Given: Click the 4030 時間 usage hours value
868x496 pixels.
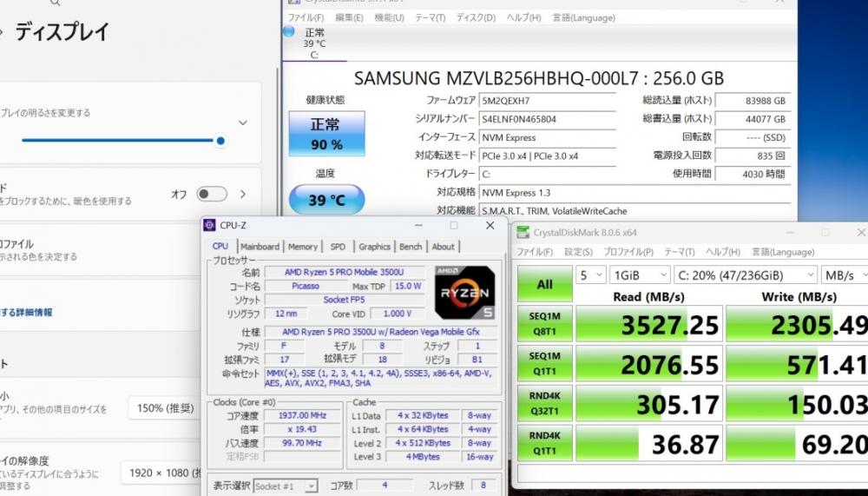Looking at the screenshot, I should pyautogui.click(x=753, y=174).
